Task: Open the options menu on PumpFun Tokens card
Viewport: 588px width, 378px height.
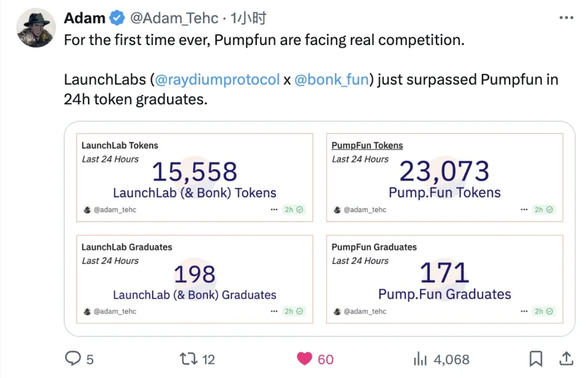Action: [x=523, y=209]
